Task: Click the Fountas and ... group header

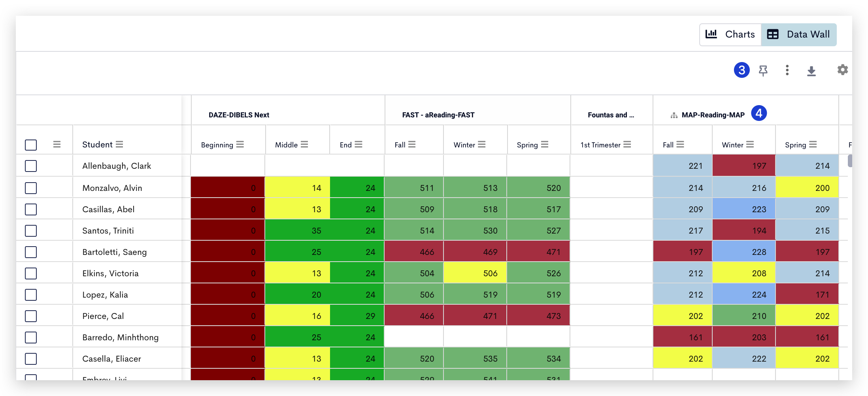Action: (611, 115)
